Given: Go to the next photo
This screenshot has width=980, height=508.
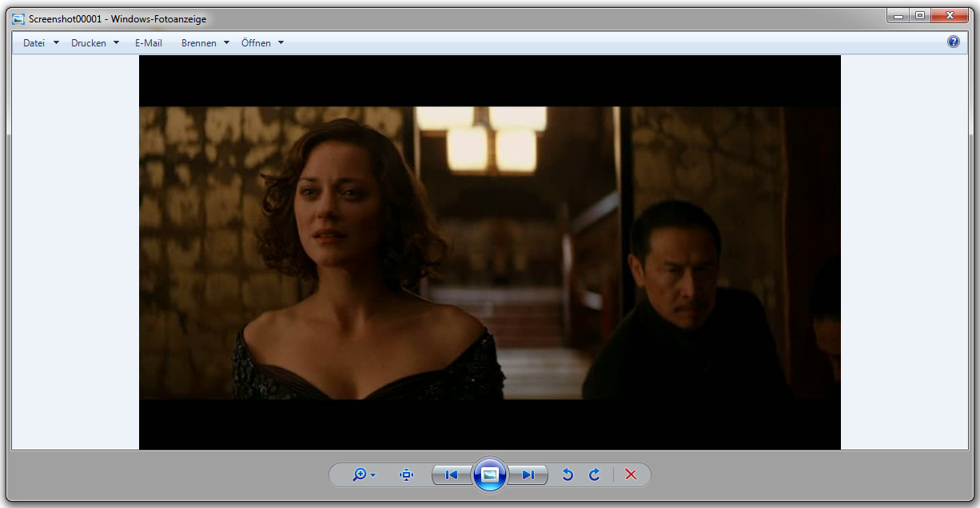Looking at the screenshot, I should (x=528, y=475).
